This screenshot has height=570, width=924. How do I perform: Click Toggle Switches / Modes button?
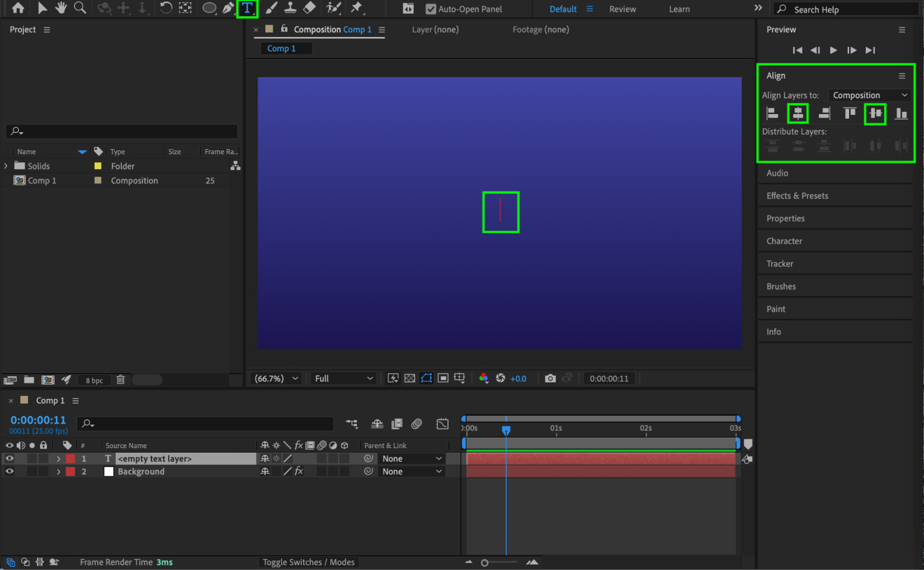pos(308,562)
